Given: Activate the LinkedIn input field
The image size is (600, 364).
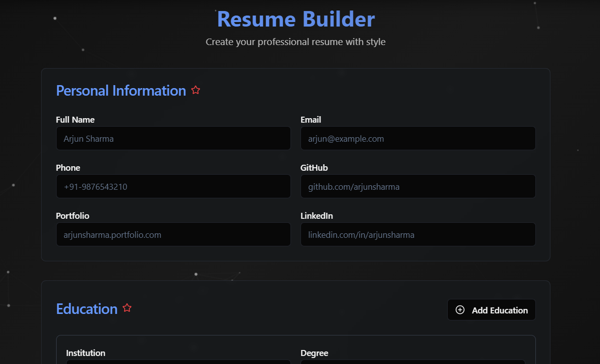Looking at the screenshot, I should pyautogui.click(x=418, y=234).
